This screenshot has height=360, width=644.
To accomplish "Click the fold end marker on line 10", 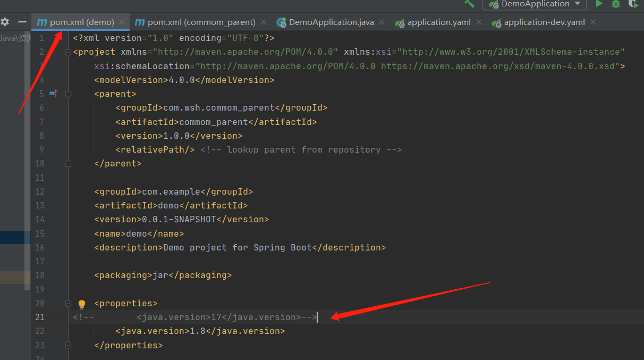I will click(68, 164).
